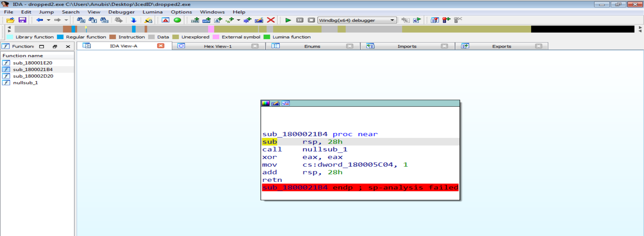Viewport: 644px width, 236px height.
Task: Click the blue Jump back arrow
Action: (x=40, y=20)
